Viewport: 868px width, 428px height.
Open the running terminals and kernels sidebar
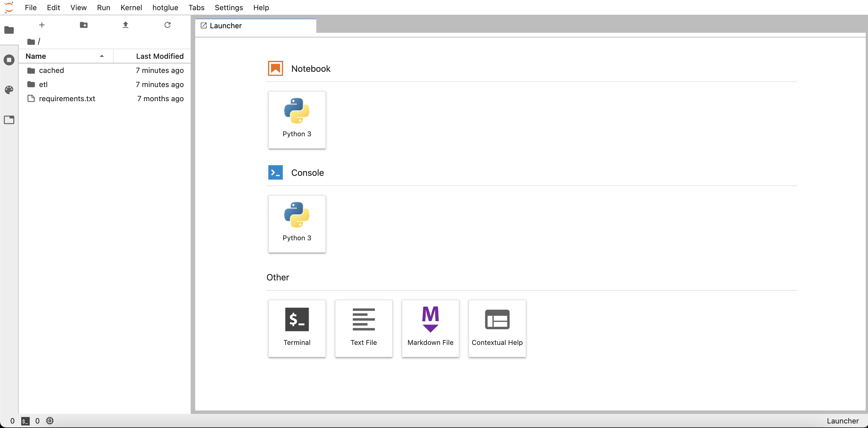9,60
